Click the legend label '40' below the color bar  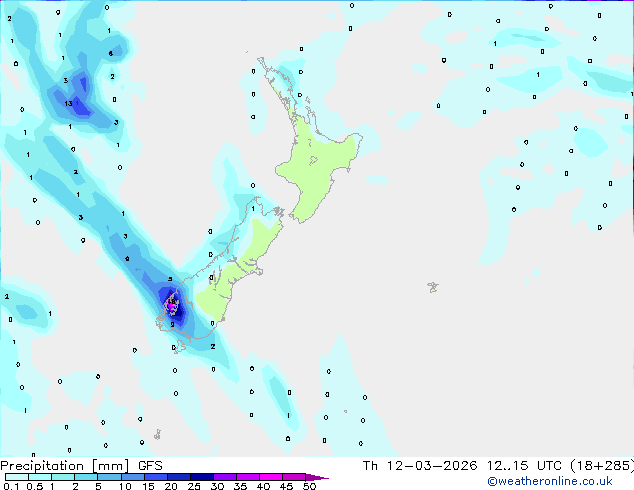pyautogui.click(x=263, y=486)
